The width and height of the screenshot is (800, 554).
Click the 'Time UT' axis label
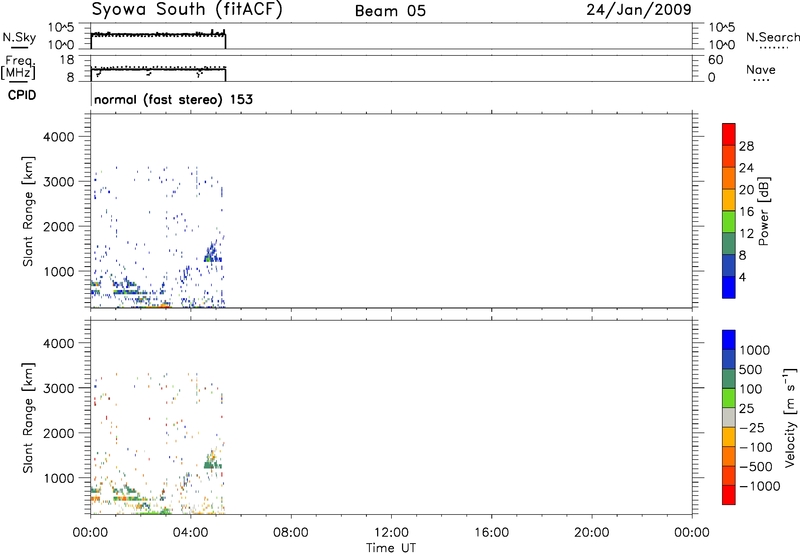tap(391, 548)
